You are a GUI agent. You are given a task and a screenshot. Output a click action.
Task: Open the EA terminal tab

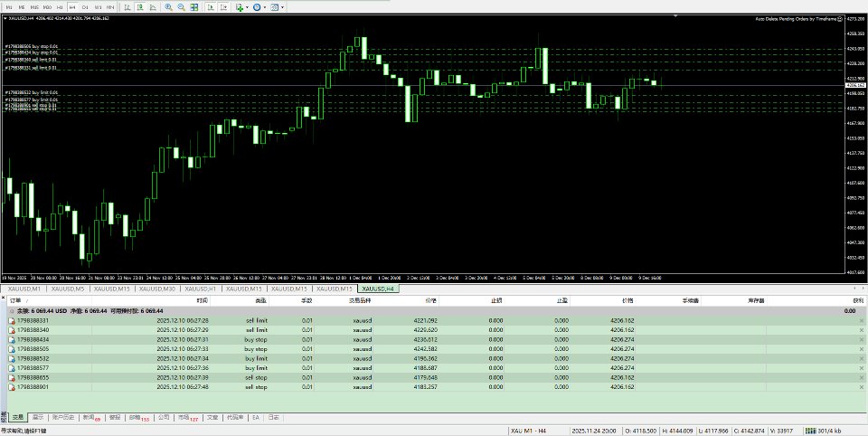(x=255, y=417)
